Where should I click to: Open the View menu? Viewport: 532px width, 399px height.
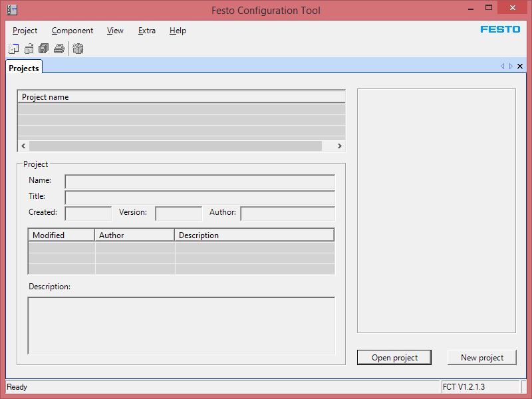[115, 31]
